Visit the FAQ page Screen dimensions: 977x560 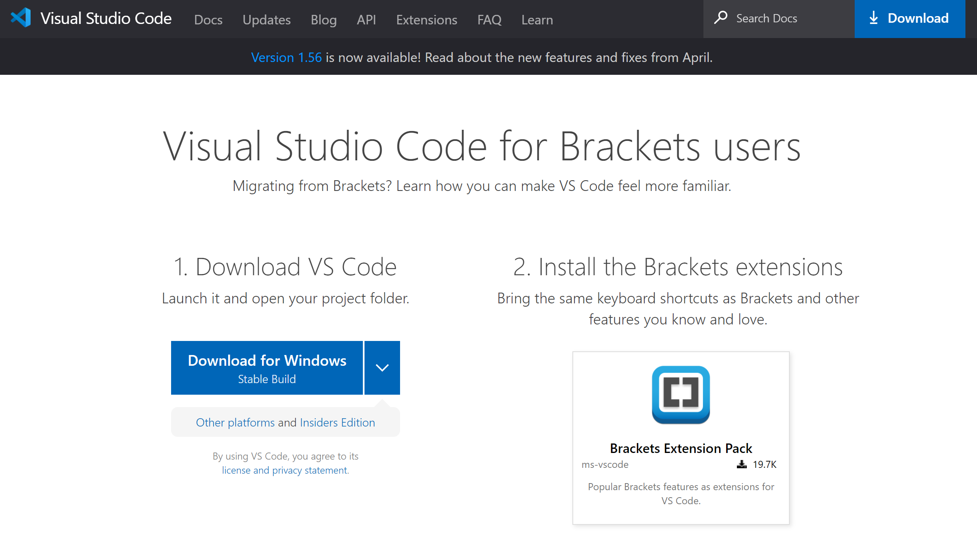tap(489, 19)
